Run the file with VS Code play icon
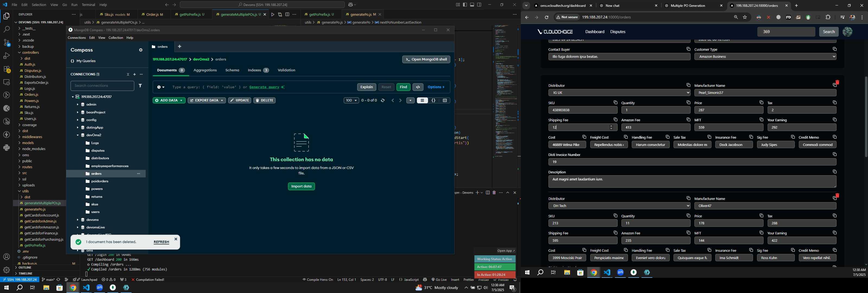The height and width of the screenshot is (293, 868). click(273, 14)
